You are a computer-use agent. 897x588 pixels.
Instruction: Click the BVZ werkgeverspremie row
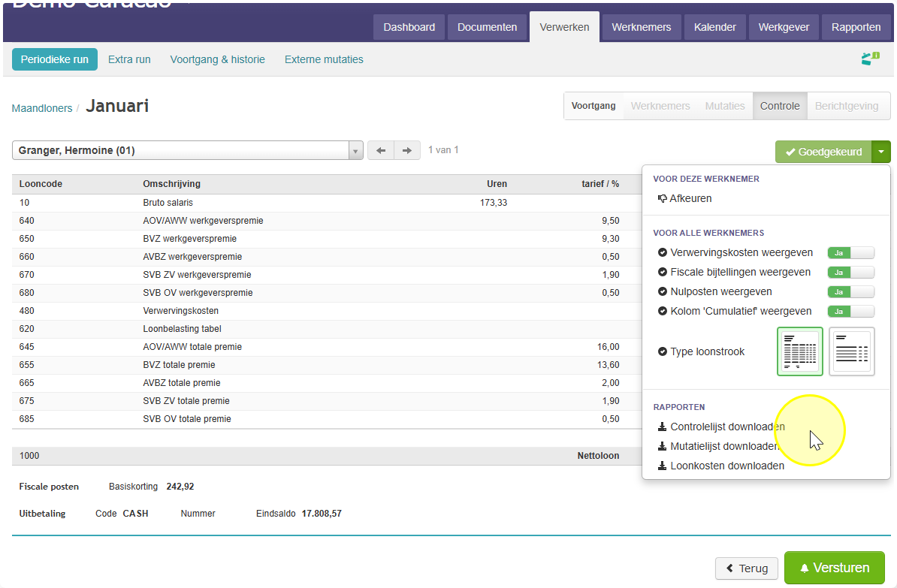click(326, 239)
